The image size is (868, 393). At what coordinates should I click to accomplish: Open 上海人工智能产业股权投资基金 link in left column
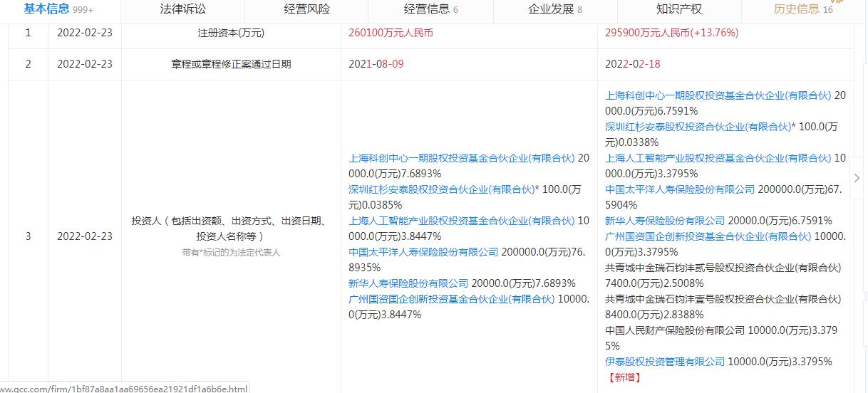tap(462, 221)
